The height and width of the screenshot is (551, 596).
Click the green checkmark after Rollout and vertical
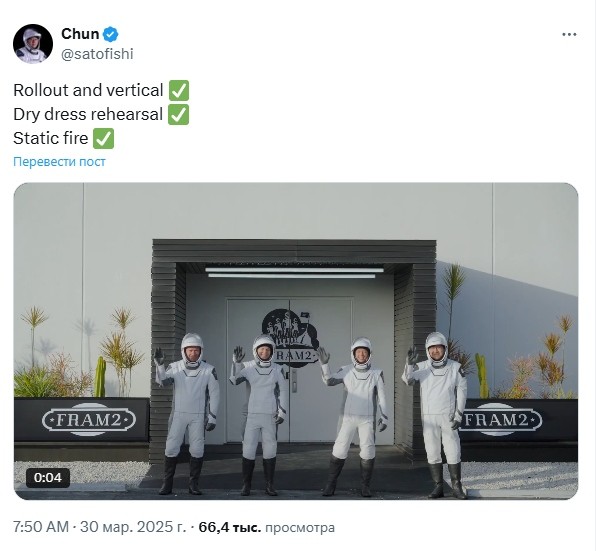point(179,91)
